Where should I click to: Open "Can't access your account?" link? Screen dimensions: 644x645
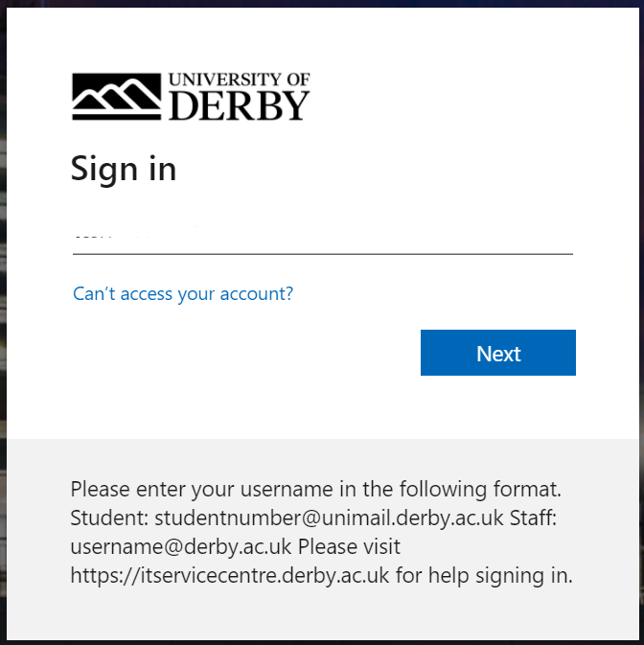pyautogui.click(x=183, y=293)
